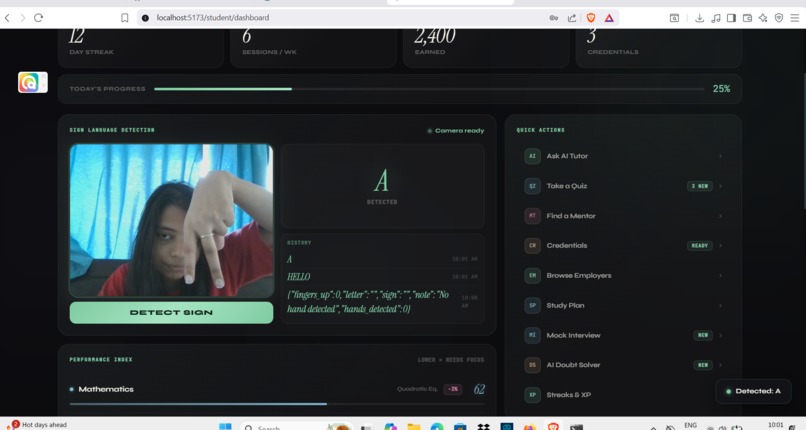The width and height of the screenshot is (806, 430).
Task: Click the 'No hand detected' JSON history entry
Action: [x=382, y=302]
